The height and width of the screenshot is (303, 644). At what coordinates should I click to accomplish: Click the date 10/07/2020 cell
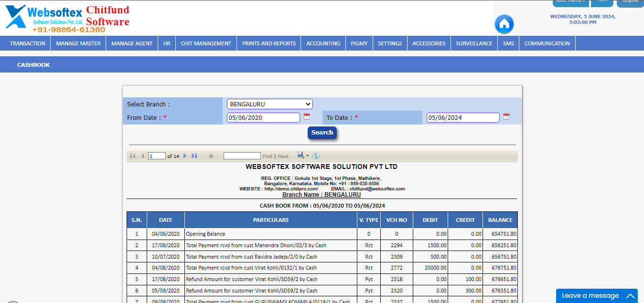click(166, 257)
